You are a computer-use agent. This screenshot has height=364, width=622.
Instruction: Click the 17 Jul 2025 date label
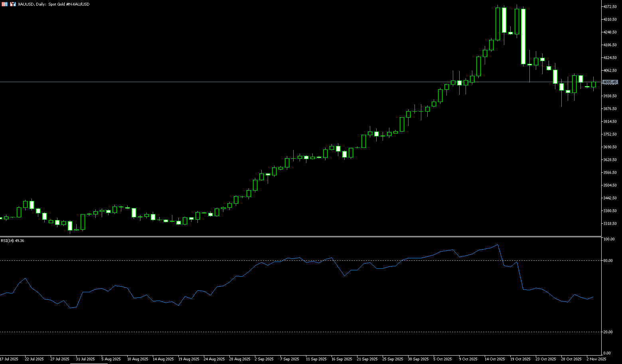coord(9,359)
